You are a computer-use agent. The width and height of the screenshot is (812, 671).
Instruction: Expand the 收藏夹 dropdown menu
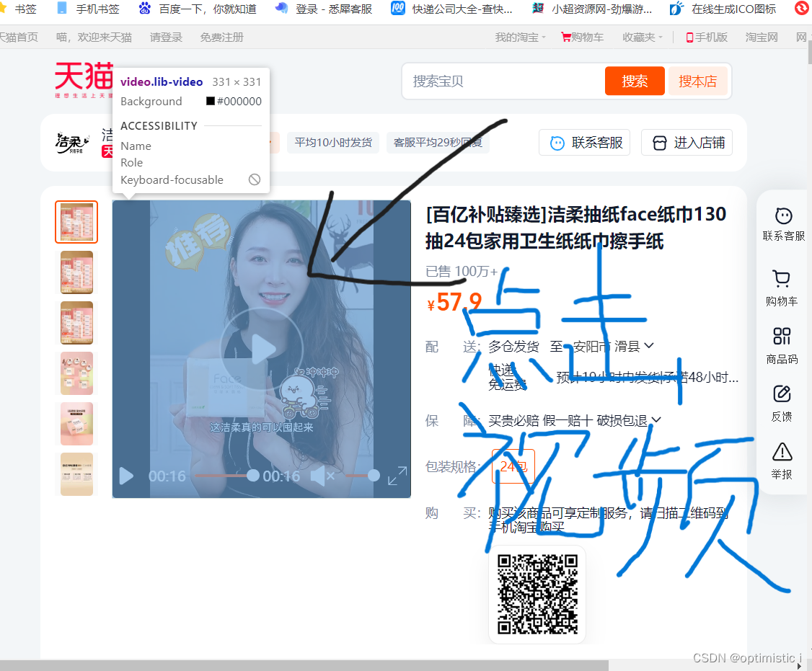(642, 37)
